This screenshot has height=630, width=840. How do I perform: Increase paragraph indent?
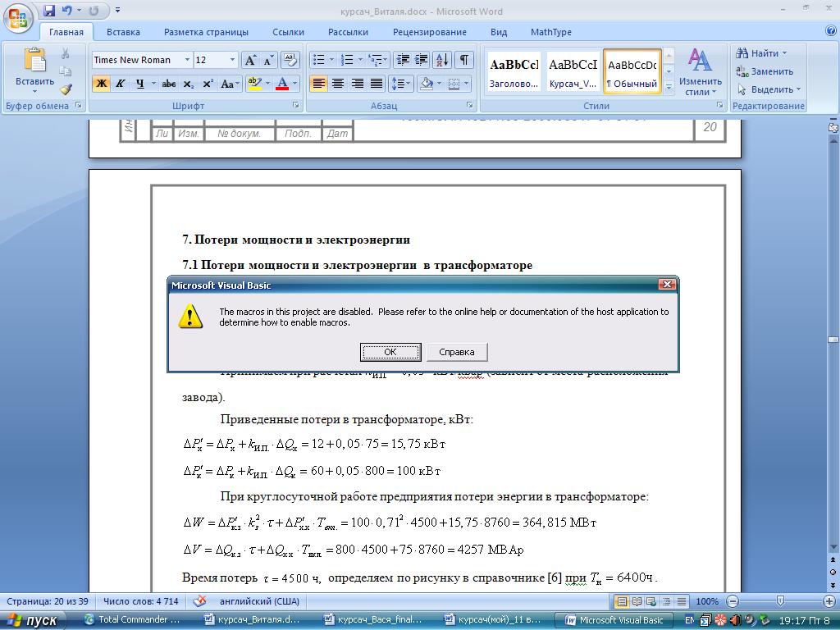pyautogui.click(x=422, y=59)
